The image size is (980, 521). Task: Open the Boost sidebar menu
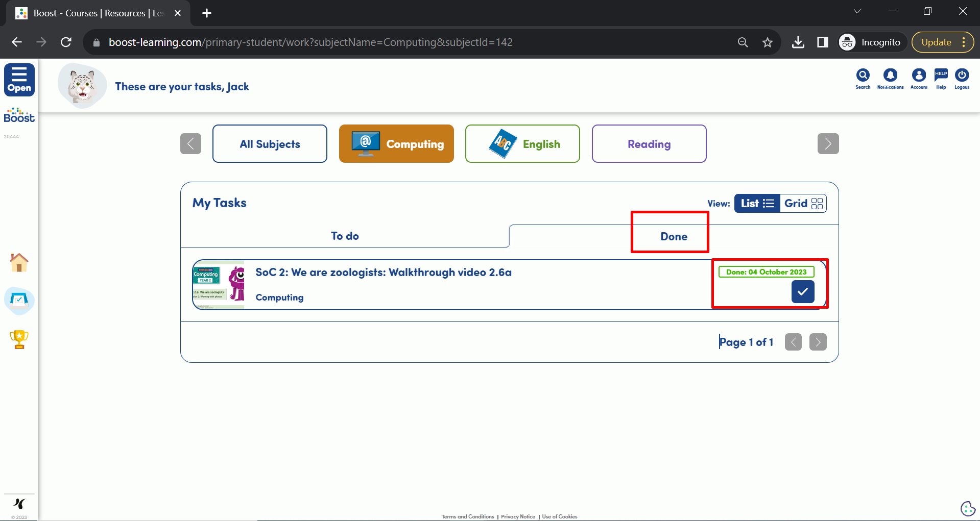pos(19,80)
